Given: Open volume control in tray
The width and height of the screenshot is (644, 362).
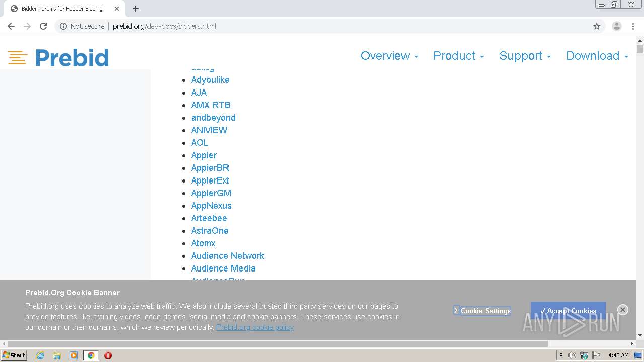Looking at the screenshot, I should pyautogui.click(x=572, y=355).
